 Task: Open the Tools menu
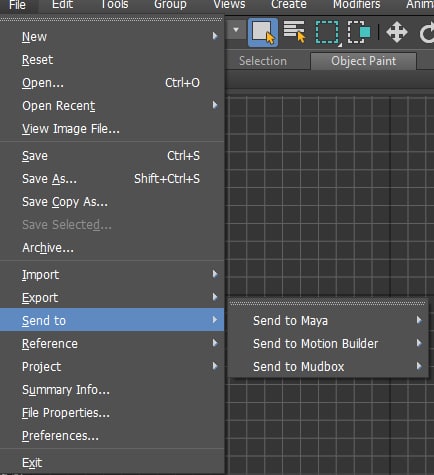[x=114, y=4]
